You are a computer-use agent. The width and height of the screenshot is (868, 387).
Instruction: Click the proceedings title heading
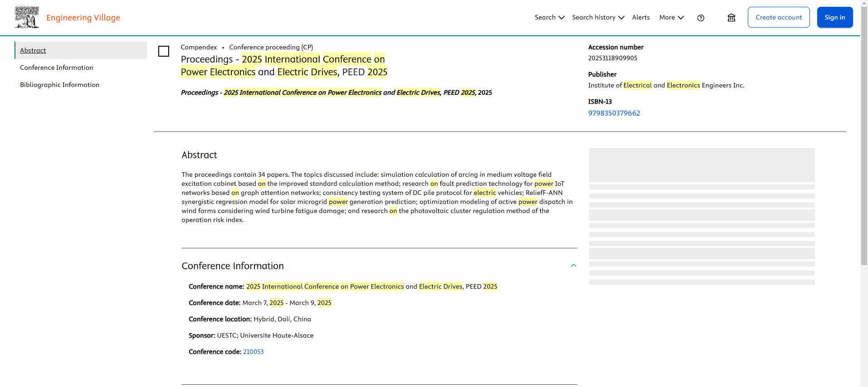[x=284, y=66]
